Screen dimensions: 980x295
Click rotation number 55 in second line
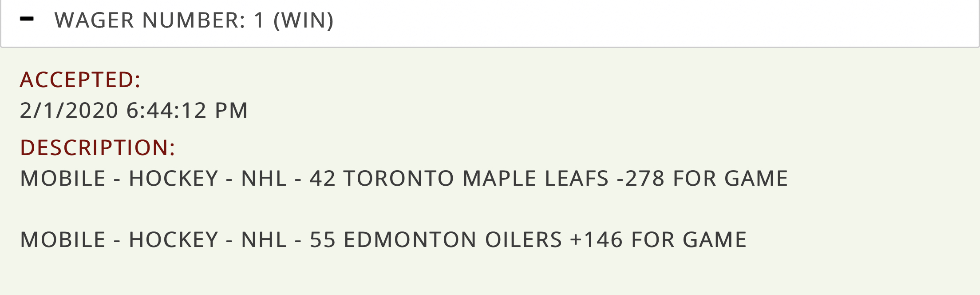(x=322, y=240)
